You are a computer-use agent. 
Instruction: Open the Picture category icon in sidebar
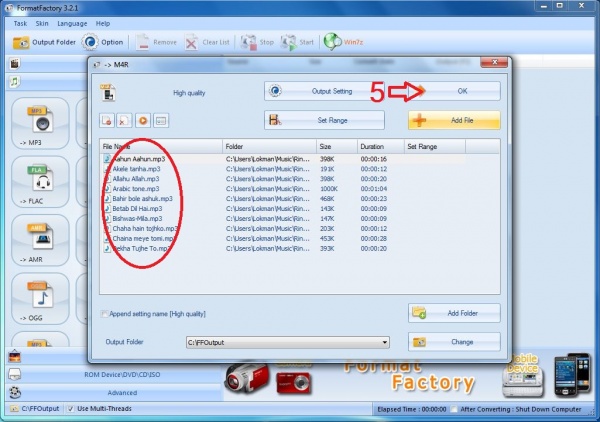click(x=15, y=357)
